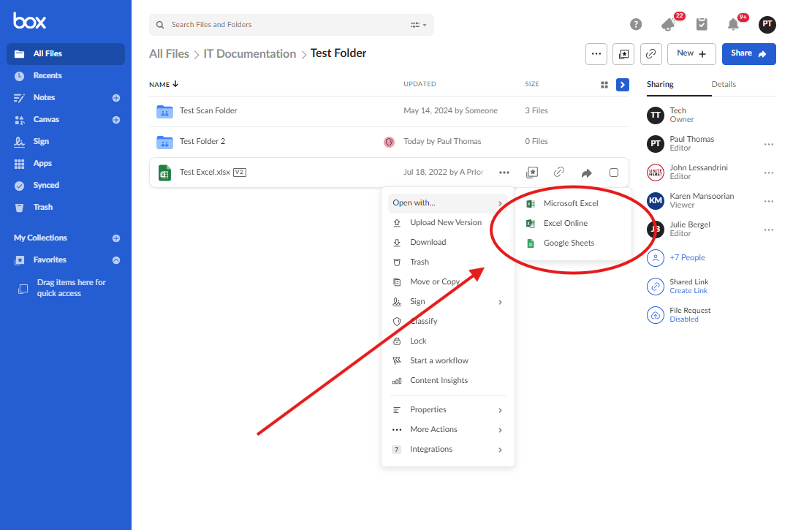This screenshot has width=794, height=530.
Task: Expand Properties submenu
Action: (x=448, y=410)
